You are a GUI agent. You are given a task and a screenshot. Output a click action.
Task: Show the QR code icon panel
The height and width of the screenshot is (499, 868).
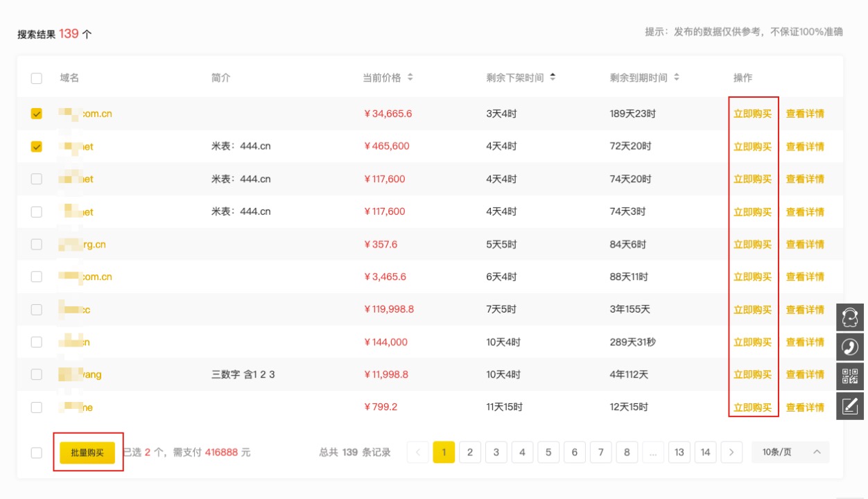point(850,376)
